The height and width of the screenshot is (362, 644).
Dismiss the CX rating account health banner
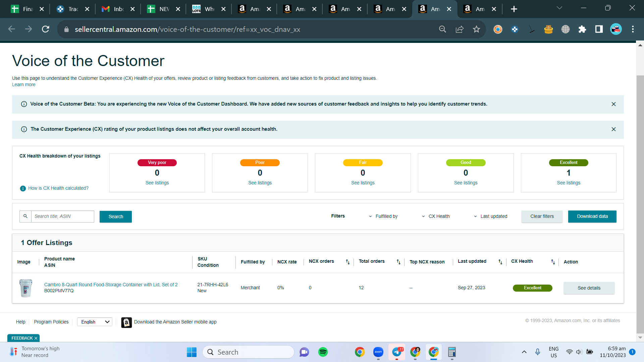(x=613, y=129)
